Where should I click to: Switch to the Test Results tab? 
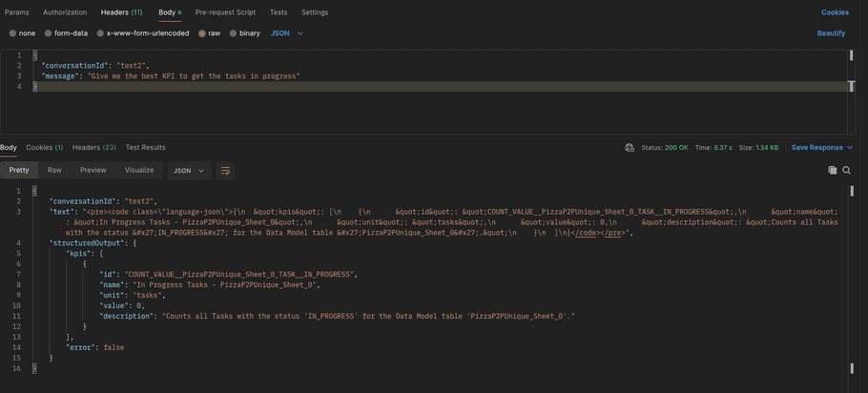coord(146,147)
